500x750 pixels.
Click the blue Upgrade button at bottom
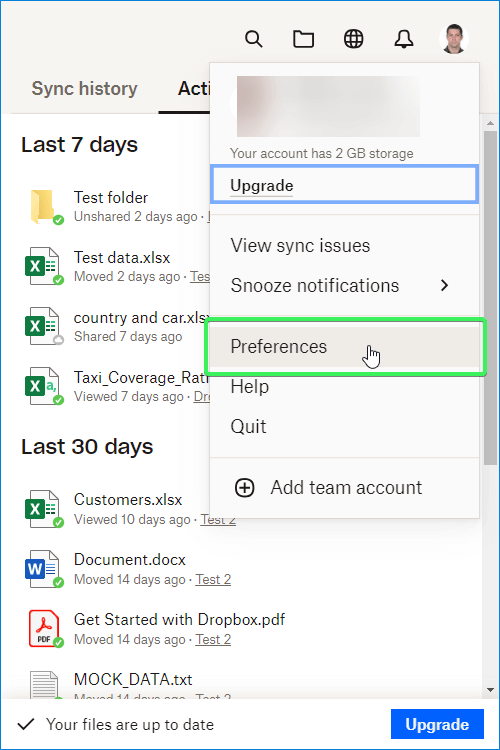click(x=437, y=724)
